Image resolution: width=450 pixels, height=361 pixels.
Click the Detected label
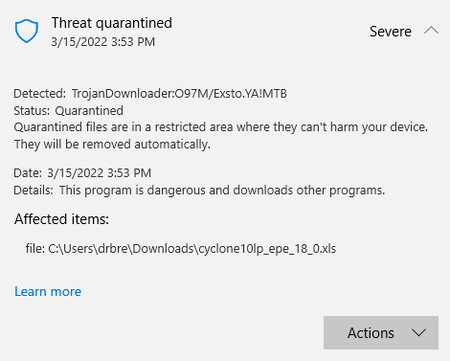coord(40,94)
